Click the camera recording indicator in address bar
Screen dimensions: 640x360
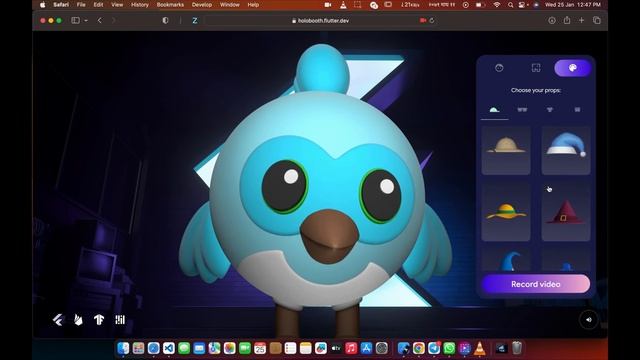coord(423,20)
